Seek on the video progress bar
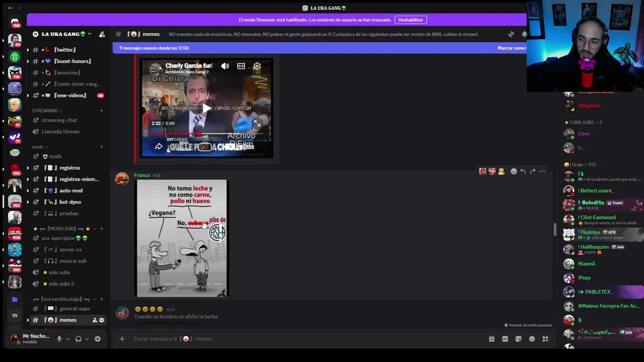This screenshot has height=362, width=644. tap(207, 134)
